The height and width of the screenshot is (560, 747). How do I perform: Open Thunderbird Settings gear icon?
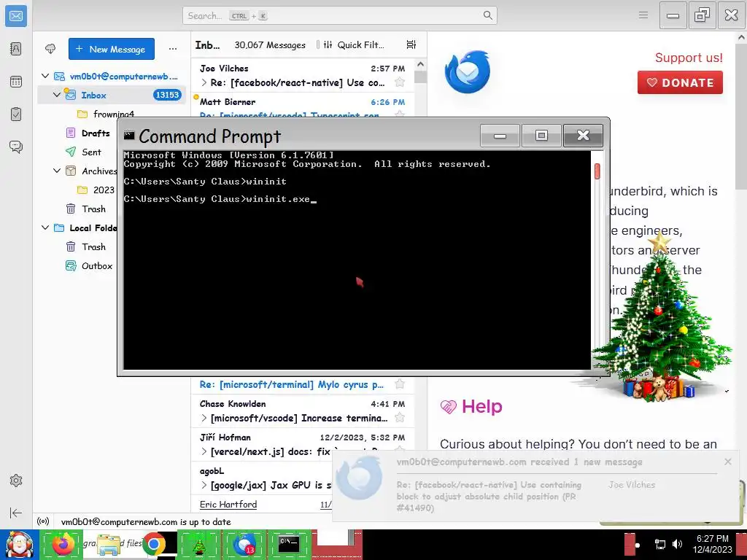point(16,481)
